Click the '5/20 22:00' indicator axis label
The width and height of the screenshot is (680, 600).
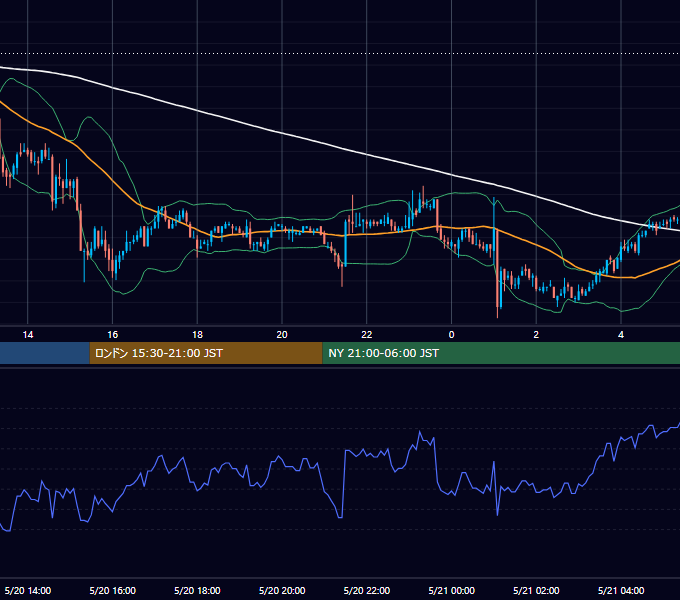click(367, 590)
